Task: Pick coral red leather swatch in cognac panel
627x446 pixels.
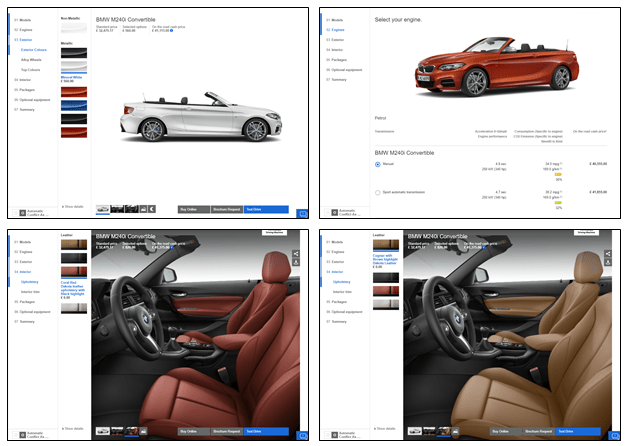Action: [x=386, y=291]
